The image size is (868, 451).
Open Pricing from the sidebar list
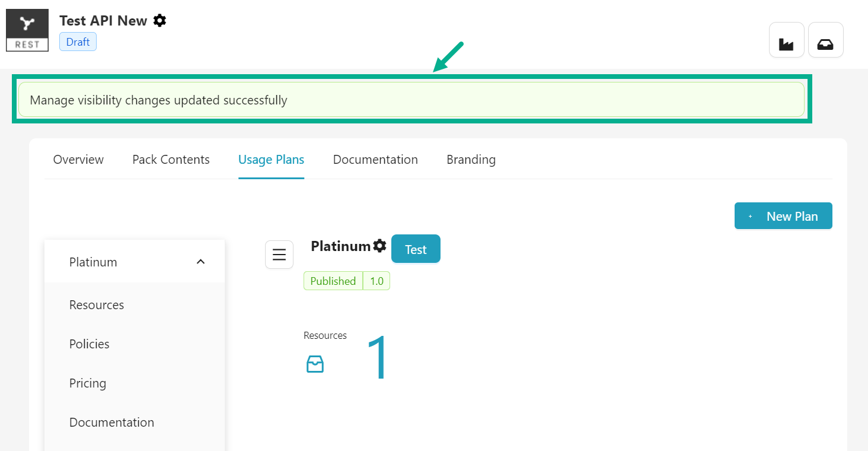(x=87, y=383)
